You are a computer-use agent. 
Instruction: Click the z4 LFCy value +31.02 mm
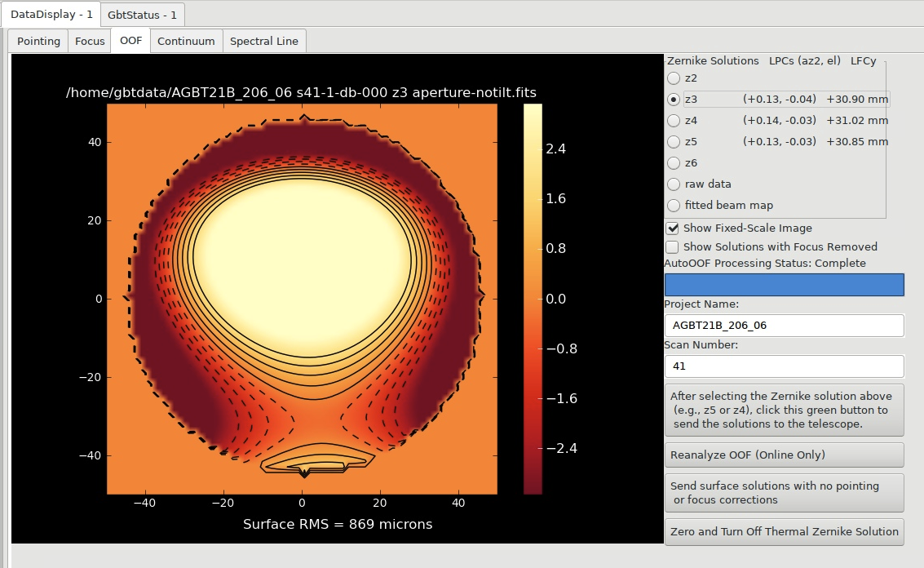tap(857, 120)
